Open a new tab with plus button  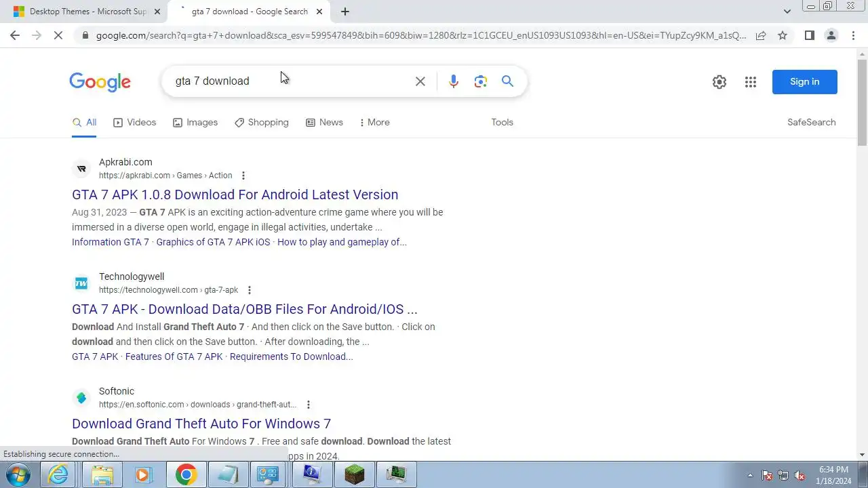[345, 12]
